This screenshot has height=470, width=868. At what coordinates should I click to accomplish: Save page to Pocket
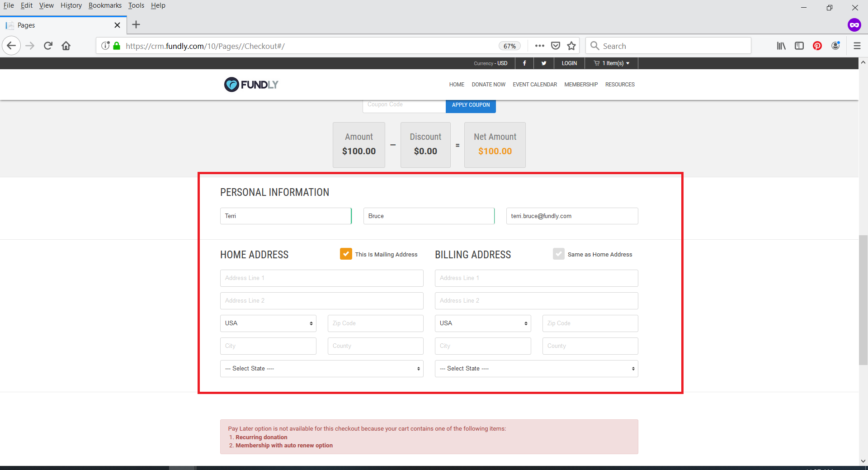click(x=556, y=45)
